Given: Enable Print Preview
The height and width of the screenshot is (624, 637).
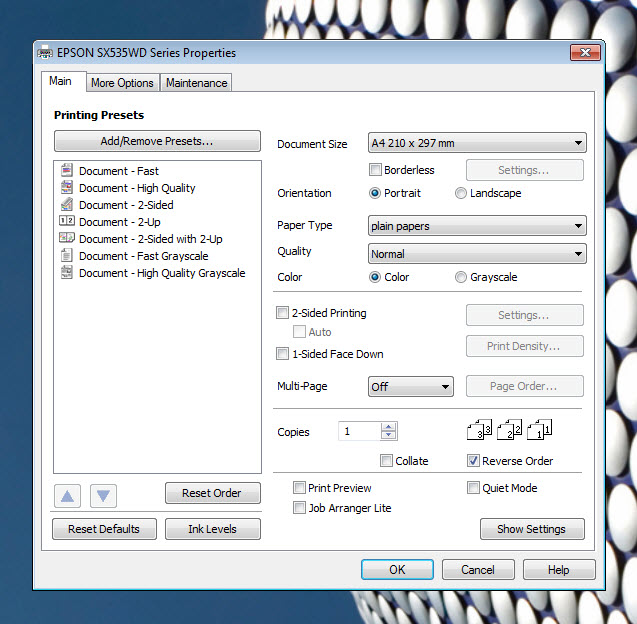Looking at the screenshot, I should pyautogui.click(x=299, y=488).
